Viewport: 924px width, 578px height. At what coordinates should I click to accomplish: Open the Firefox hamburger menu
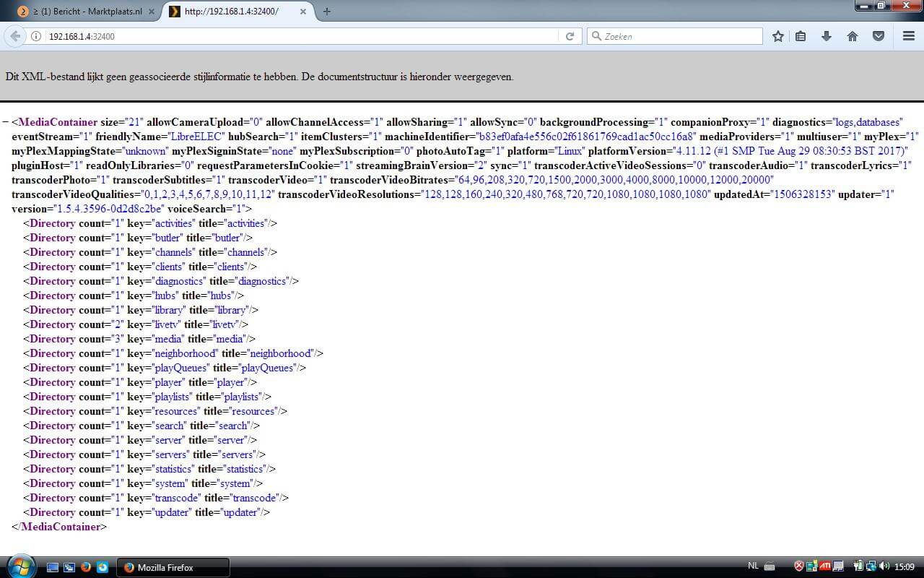tap(909, 36)
